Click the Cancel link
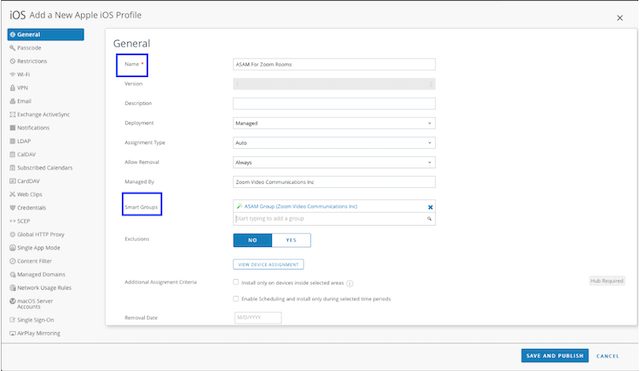The height and width of the screenshot is (371, 640). pyautogui.click(x=607, y=356)
